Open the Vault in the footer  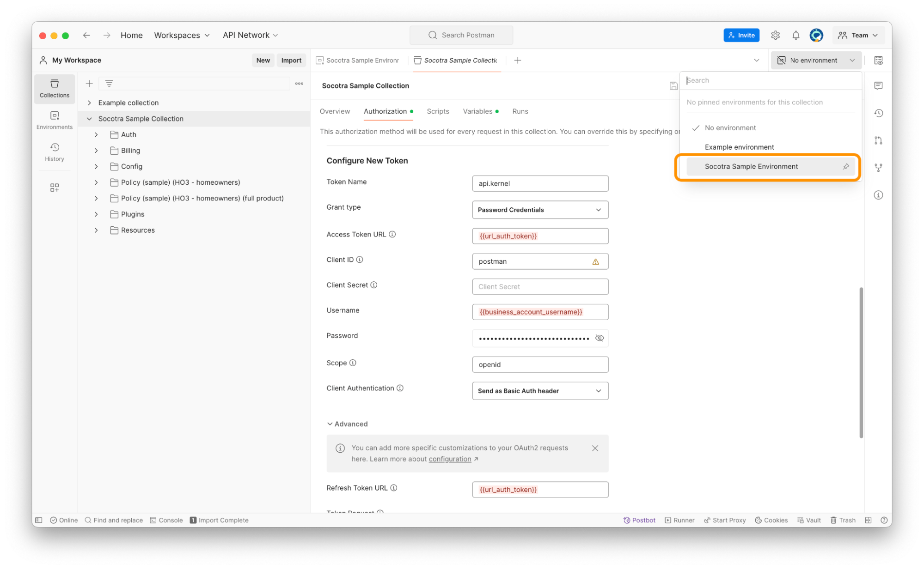pyautogui.click(x=809, y=520)
